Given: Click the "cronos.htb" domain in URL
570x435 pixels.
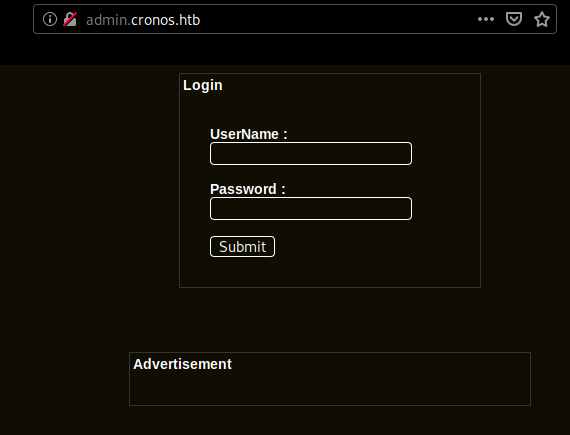Looking at the screenshot, I should [165, 20].
